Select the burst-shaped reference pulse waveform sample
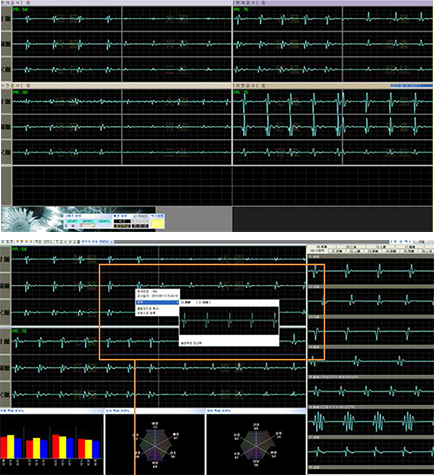The width and height of the screenshot is (434, 475). pos(371,422)
